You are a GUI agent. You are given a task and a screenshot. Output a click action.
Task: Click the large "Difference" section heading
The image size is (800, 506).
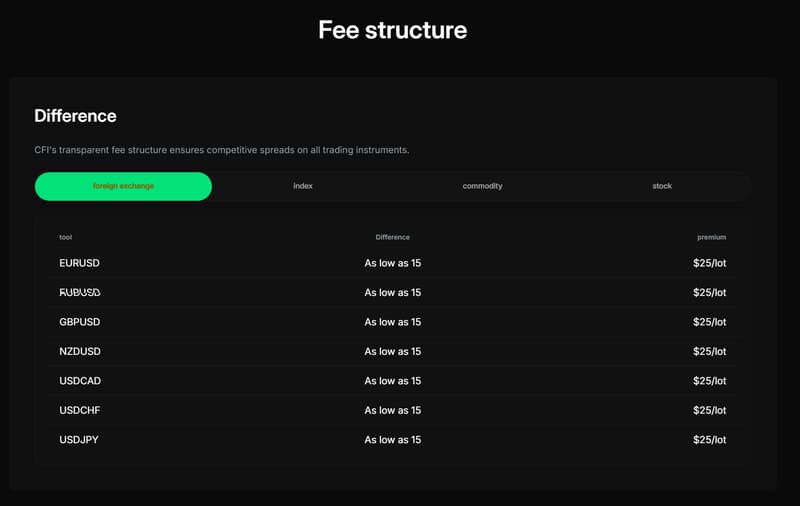(x=75, y=116)
